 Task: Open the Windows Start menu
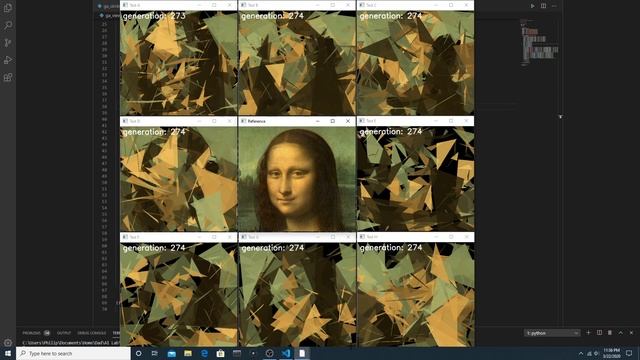tap(8, 353)
